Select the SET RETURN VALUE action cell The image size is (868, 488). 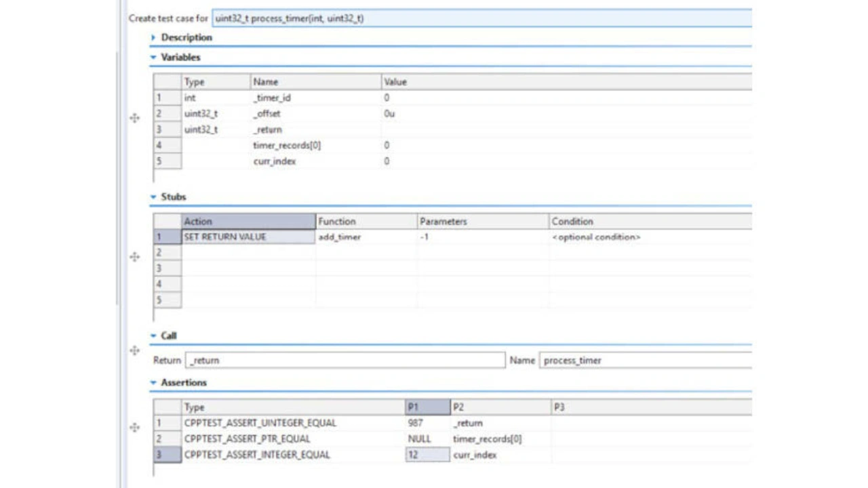(248, 237)
